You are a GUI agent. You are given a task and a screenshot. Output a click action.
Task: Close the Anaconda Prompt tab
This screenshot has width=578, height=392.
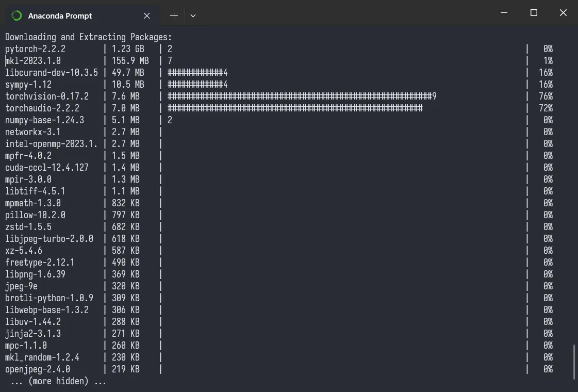click(147, 15)
